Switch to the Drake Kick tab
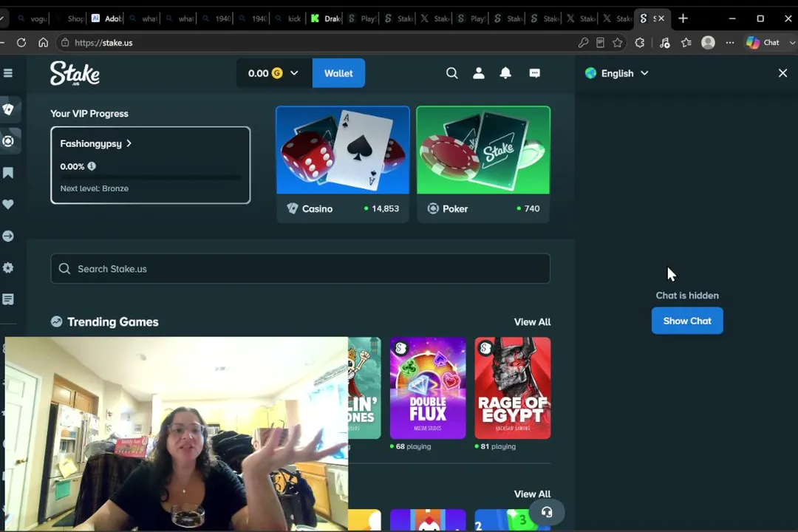798x532 pixels. click(x=327, y=18)
